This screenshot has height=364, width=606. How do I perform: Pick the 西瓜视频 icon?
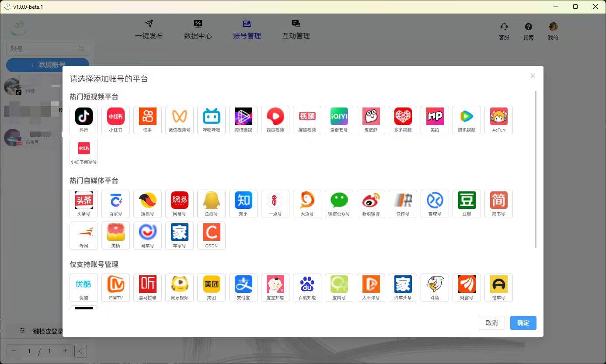pos(275,120)
